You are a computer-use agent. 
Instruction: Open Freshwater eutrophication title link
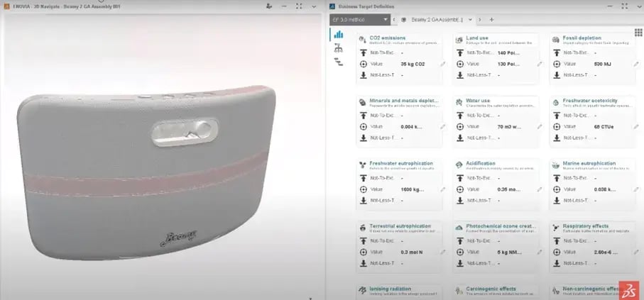(401, 163)
